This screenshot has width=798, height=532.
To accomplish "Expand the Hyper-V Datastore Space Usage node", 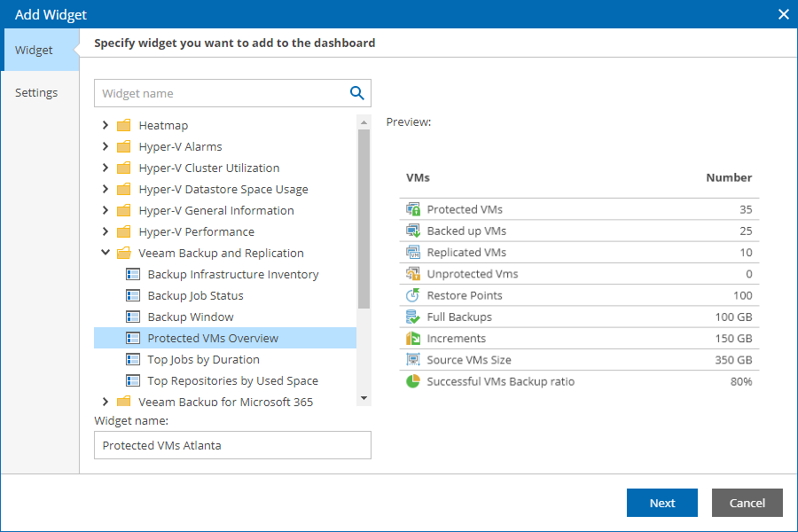I will click(x=106, y=190).
